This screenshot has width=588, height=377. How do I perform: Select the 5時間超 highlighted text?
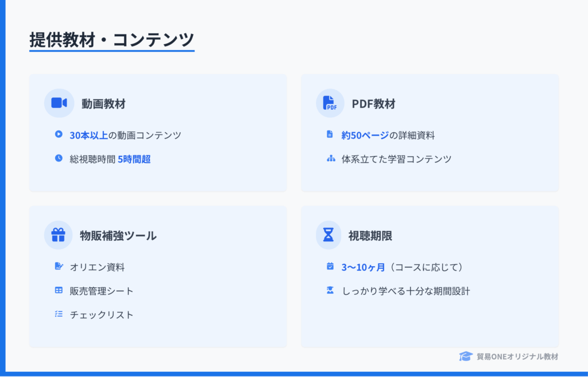pyautogui.click(x=134, y=159)
